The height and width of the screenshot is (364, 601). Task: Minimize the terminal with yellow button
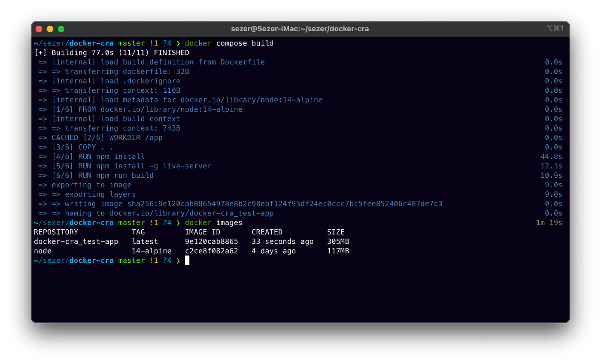pyautogui.click(x=50, y=29)
